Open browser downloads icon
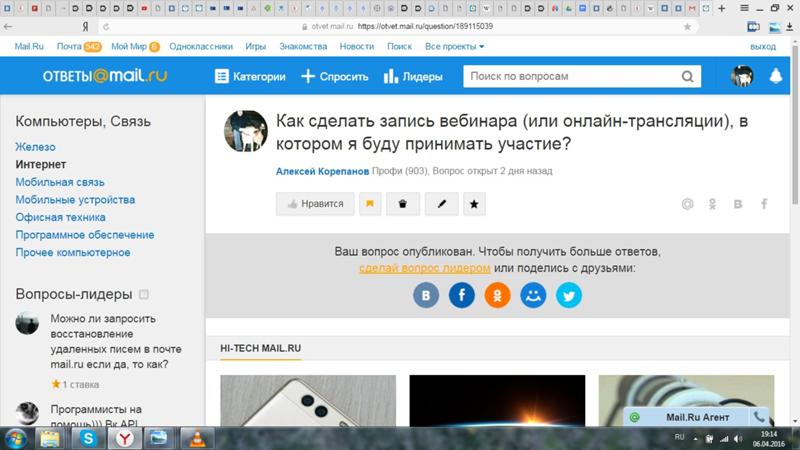The width and height of the screenshot is (800, 450). [x=789, y=27]
